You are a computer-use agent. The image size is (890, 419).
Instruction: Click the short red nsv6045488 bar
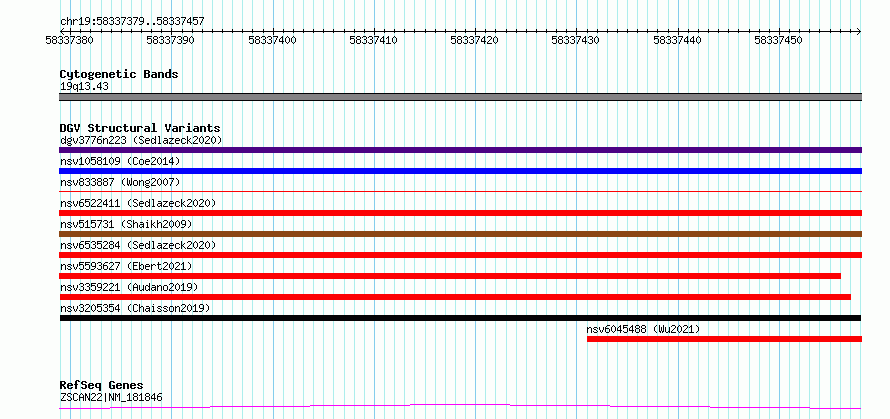click(x=724, y=339)
